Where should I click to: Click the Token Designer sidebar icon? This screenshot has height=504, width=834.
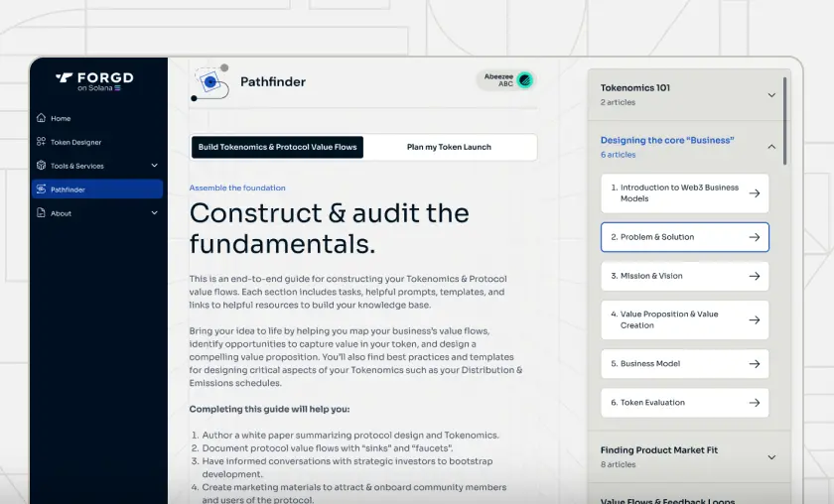coord(41,142)
